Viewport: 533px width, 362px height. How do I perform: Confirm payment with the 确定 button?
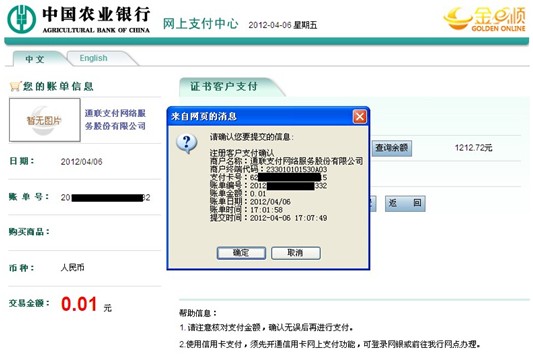pos(241,253)
